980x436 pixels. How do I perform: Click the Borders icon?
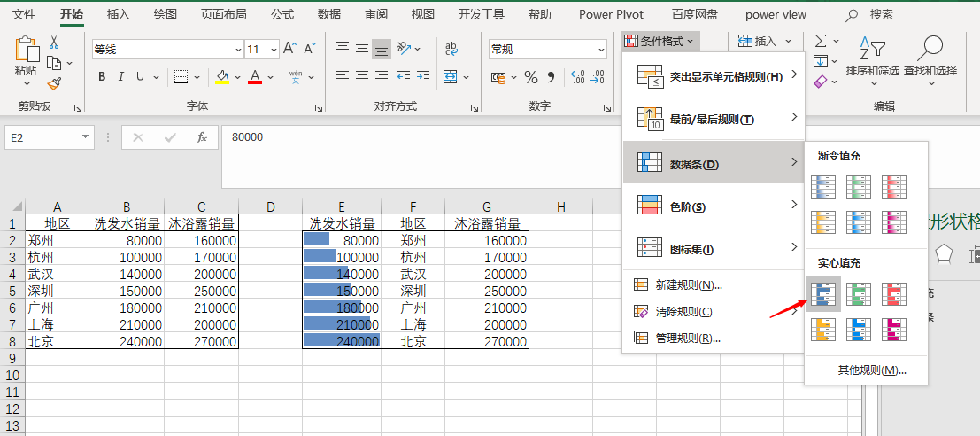(x=181, y=77)
